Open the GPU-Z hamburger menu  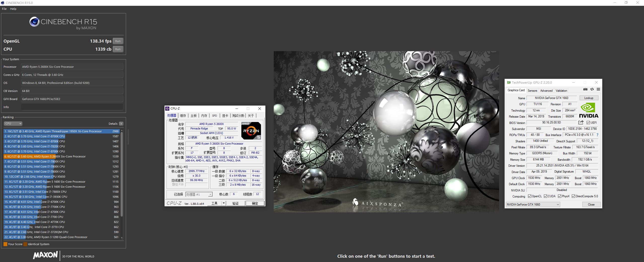(598, 89)
